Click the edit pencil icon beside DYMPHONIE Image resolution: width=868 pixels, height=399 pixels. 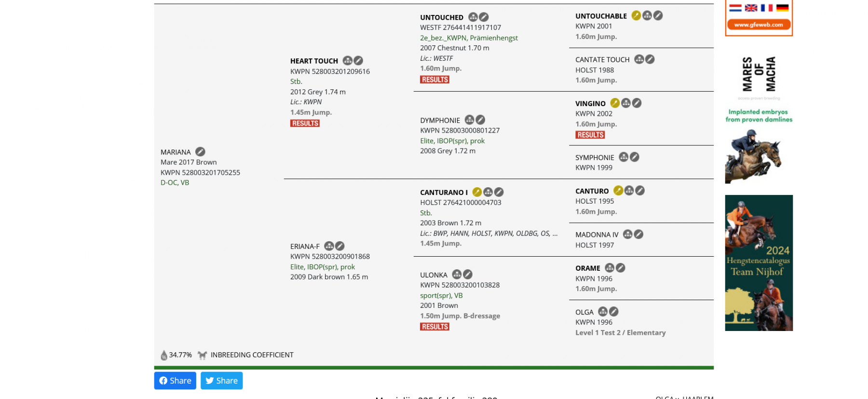[x=480, y=120]
